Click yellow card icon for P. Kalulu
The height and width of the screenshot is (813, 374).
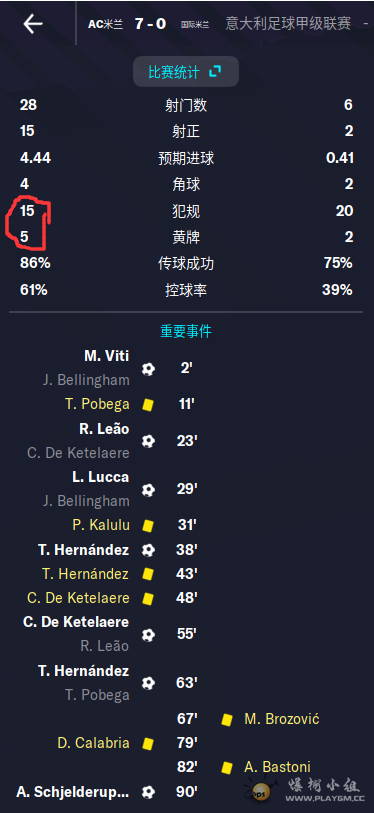148,525
